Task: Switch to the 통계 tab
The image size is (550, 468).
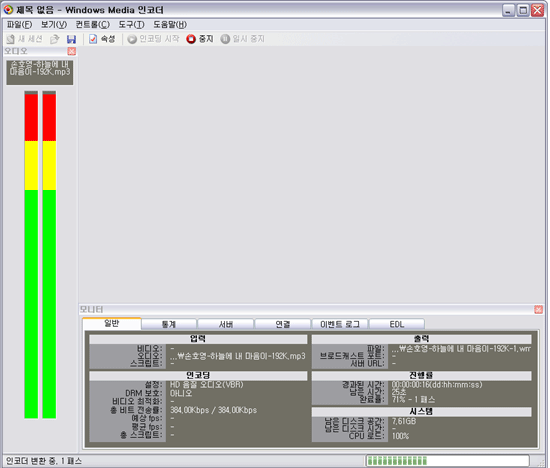Action: tap(169, 325)
